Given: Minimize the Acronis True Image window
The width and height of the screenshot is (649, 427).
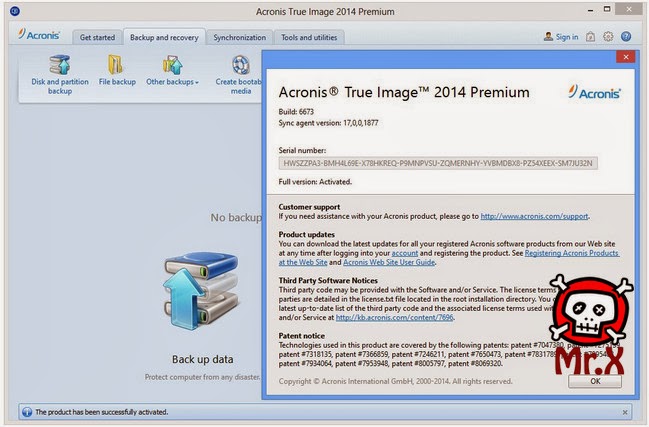Looking at the screenshot, I should (x=590, y=10).
